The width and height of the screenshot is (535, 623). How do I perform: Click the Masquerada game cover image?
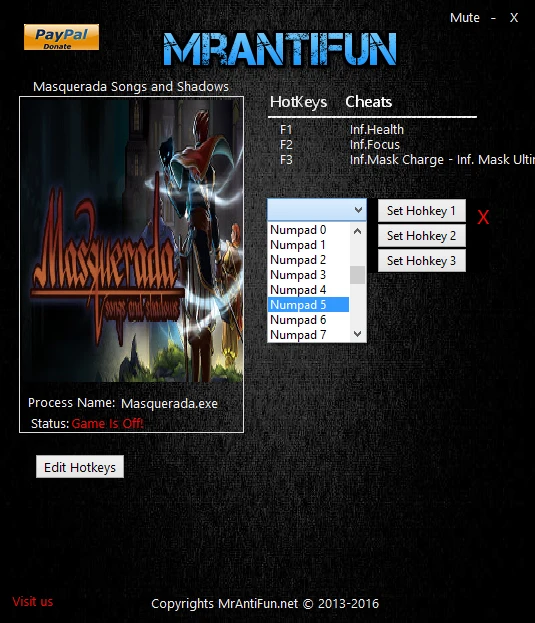point(131,240)
